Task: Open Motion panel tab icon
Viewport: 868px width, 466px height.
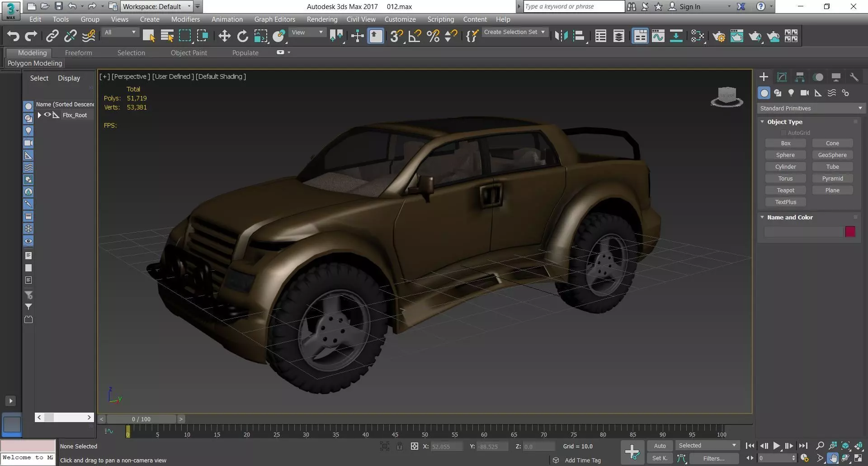Action: click(x=818, y=77)
